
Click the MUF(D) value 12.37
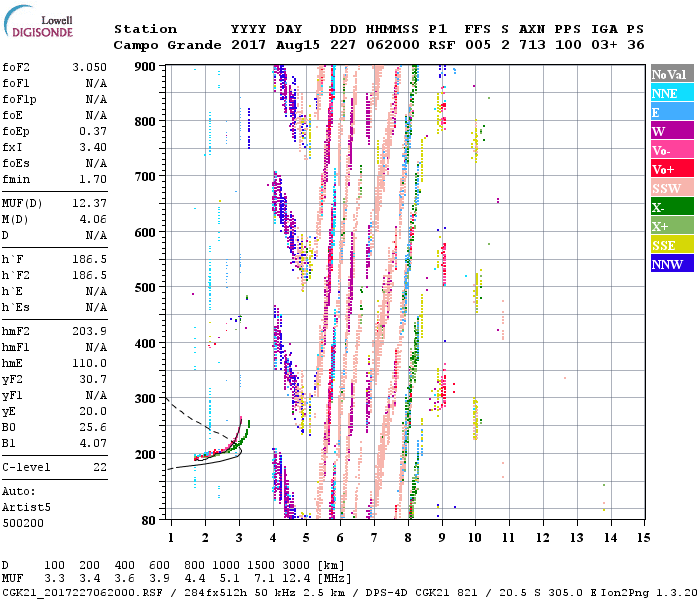tap(89, 204)
